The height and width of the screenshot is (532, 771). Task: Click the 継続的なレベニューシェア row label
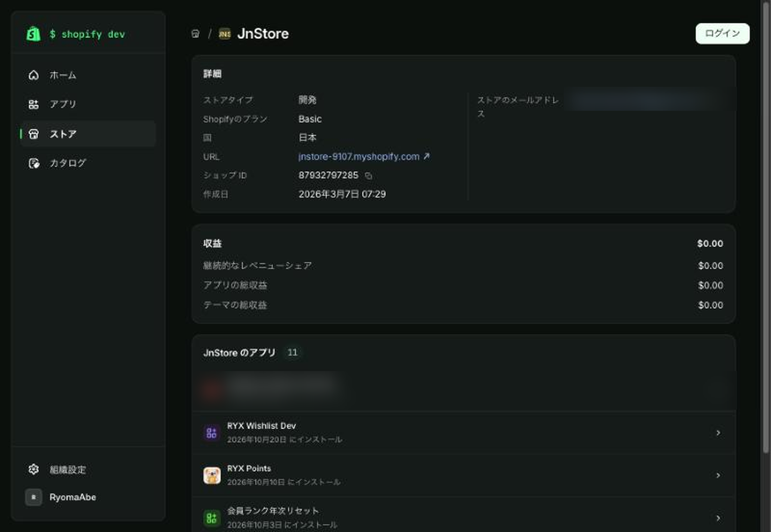(x=257, y=266)
